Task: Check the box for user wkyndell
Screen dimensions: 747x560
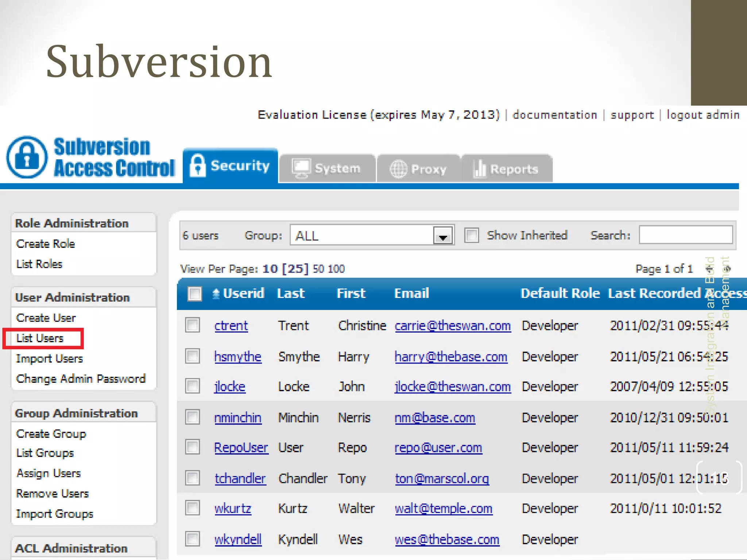Action: point(192,539)
